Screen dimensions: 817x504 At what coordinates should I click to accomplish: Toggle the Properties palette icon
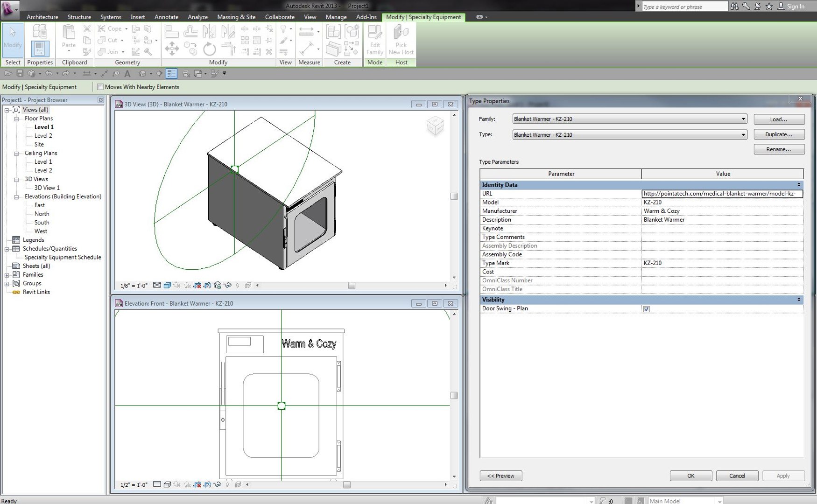[x=40, y=49]
